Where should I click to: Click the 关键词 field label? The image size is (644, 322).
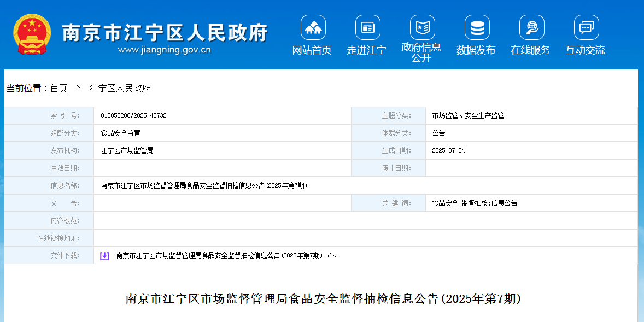pos(396,203)
